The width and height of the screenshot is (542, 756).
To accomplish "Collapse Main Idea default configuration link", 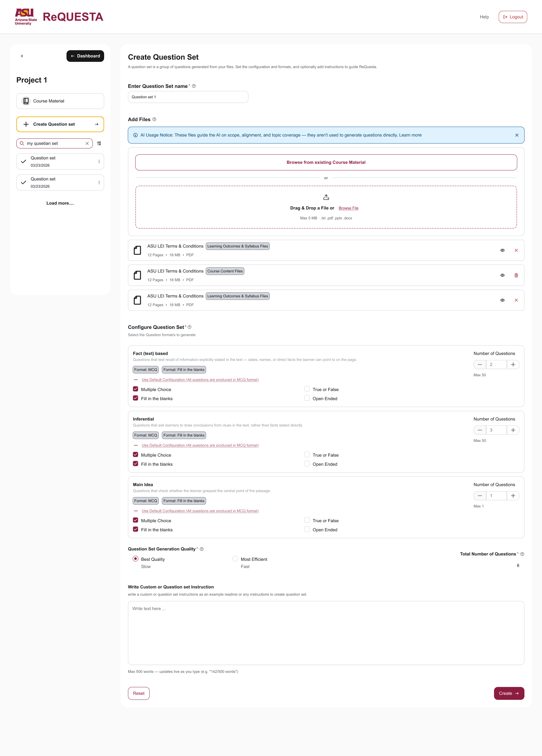I will [200, 511].
